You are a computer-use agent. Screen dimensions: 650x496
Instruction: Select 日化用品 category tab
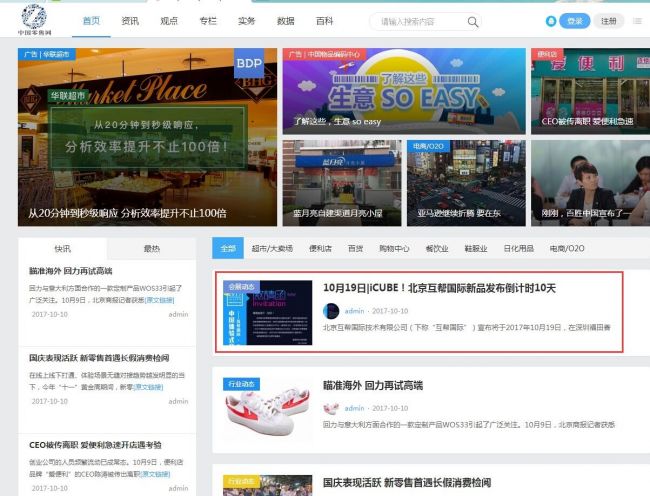(x=518, y=248)
